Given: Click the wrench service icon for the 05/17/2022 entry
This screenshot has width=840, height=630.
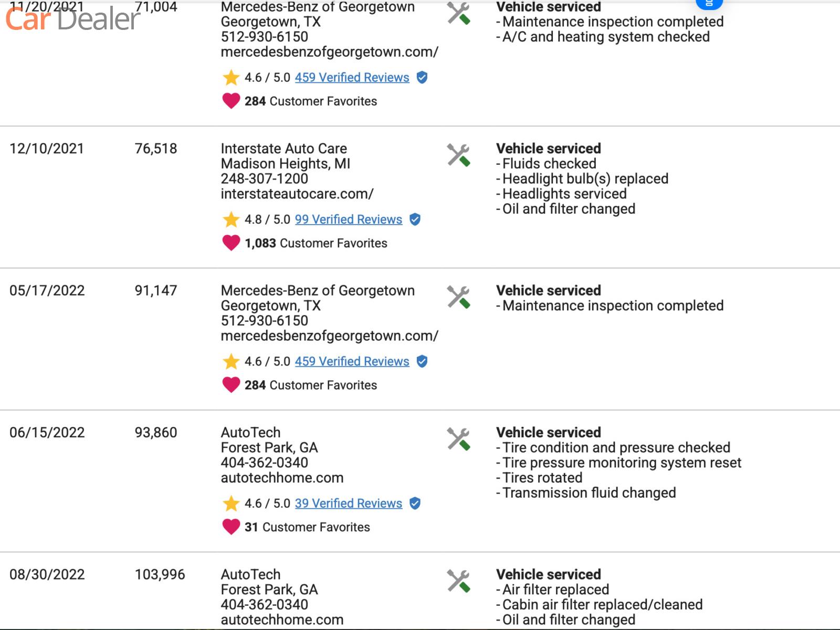Looking at the screenshot, I should [458, 297].
